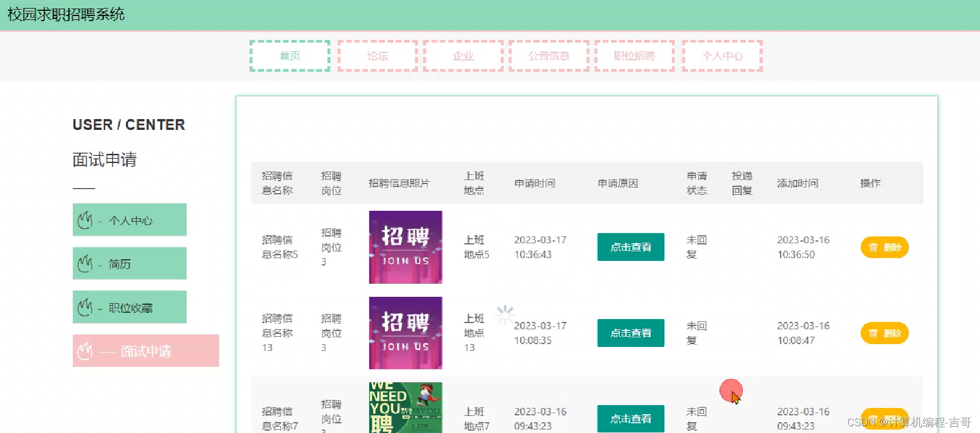Select the pink 面试申请 sidebar menu item
The width and height of the screenshot is (980, 433).
coord(146,350)
